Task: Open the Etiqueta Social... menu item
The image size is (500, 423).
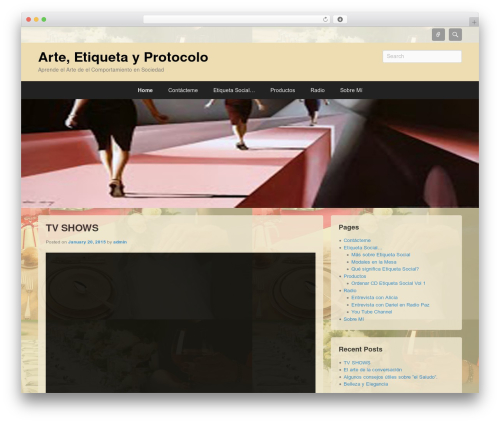Action: pyautogui.click(x=234, y=90)
